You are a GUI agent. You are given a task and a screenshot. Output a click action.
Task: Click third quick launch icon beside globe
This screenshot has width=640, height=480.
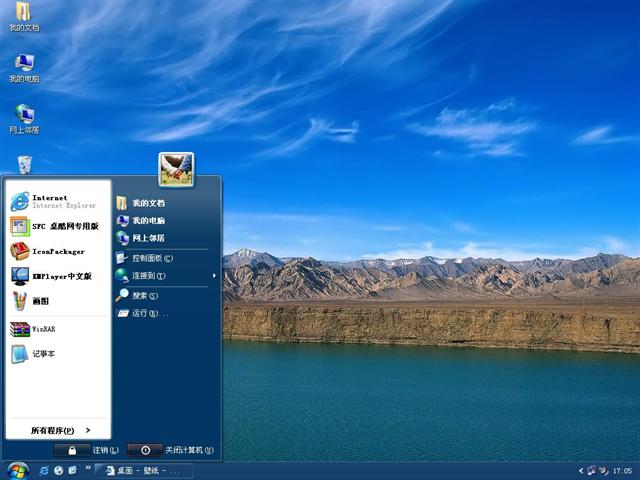click(73, 471)
